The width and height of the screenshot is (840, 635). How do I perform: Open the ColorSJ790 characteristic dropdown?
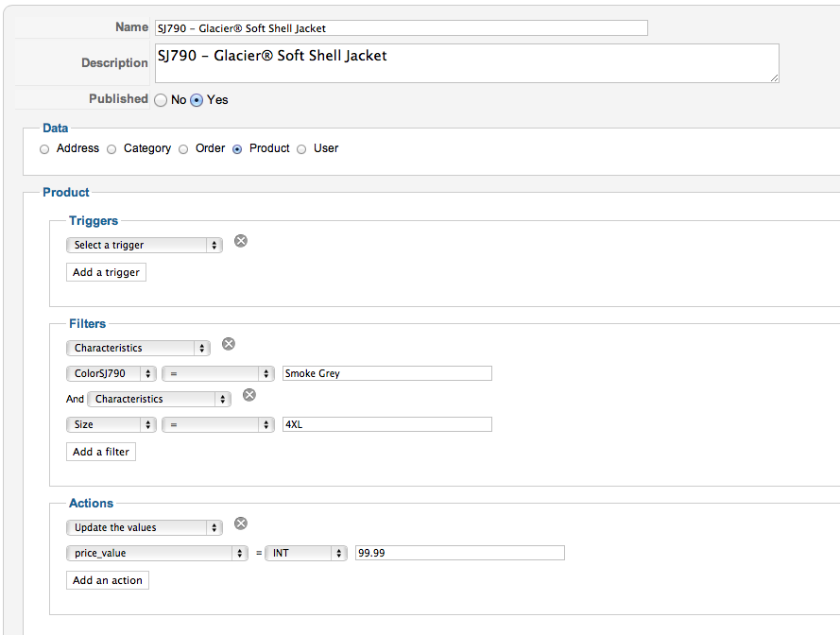point(111,373)
